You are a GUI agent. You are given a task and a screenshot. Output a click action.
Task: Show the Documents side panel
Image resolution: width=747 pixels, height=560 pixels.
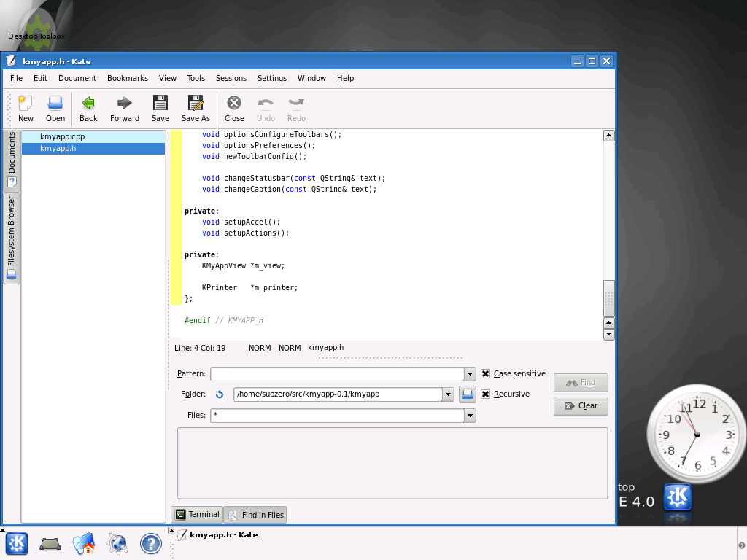(12, 160)
